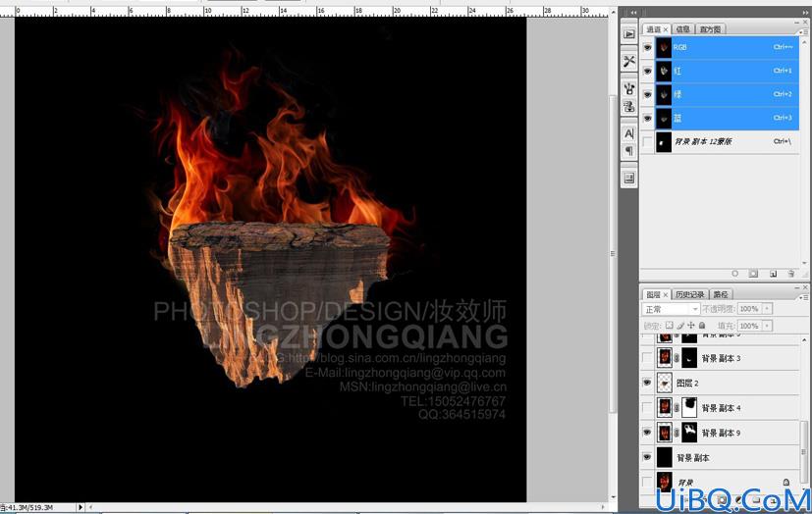
Task: Open the 填充 fill slider arrow
Action: pos(768,326)
